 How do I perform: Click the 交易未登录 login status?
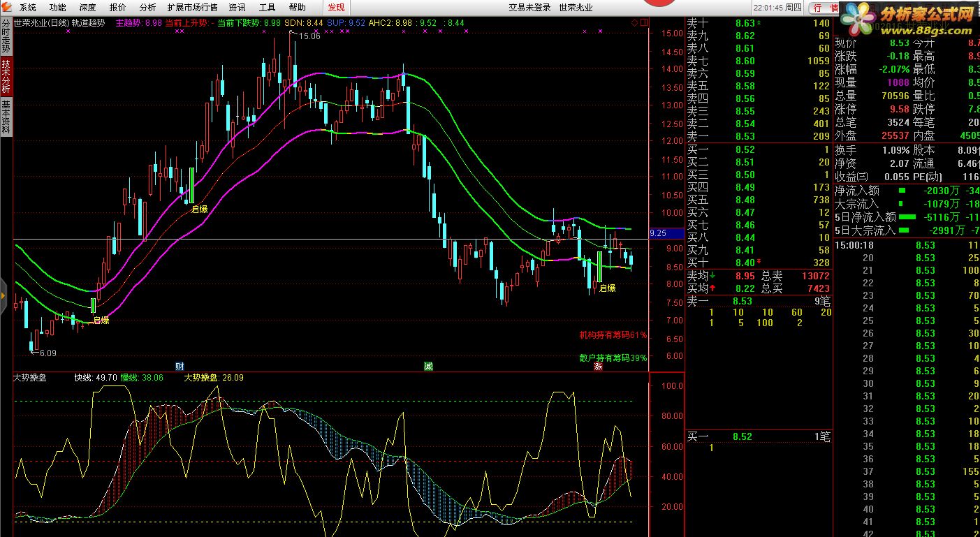[529, 8]
